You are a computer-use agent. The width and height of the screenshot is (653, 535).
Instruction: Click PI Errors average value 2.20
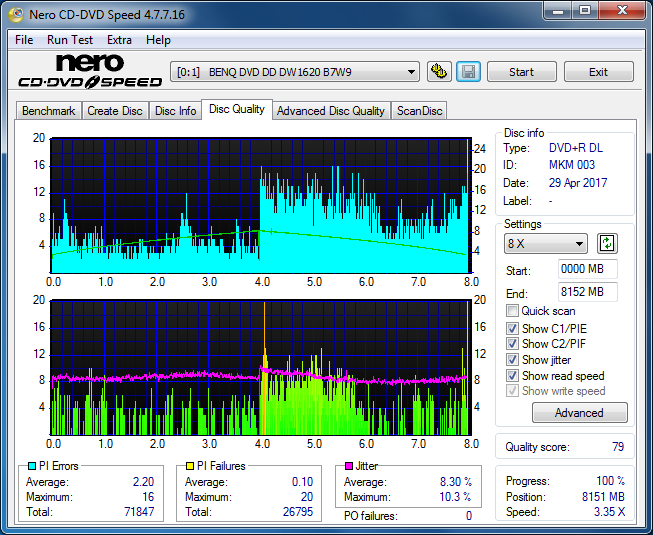pyautogui.click(x=143, y=482)
